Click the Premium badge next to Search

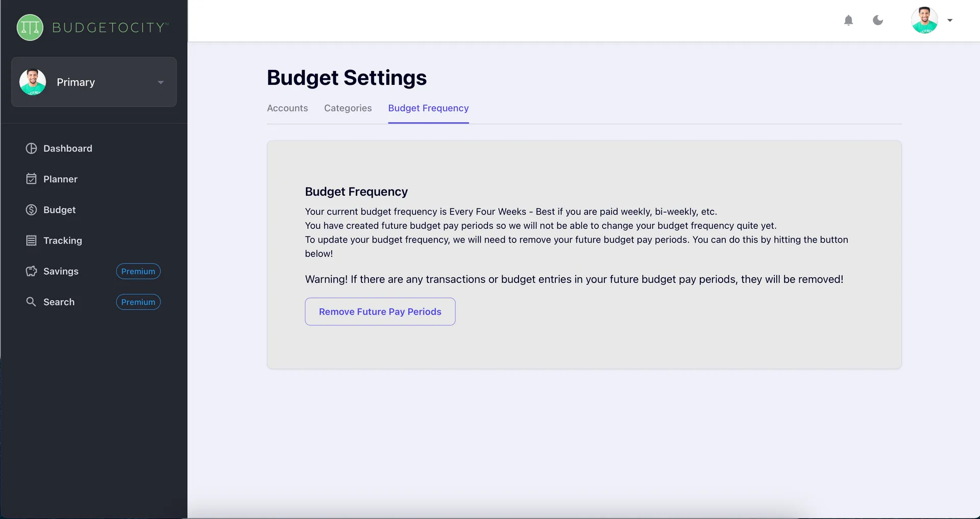tap(138, 302)
